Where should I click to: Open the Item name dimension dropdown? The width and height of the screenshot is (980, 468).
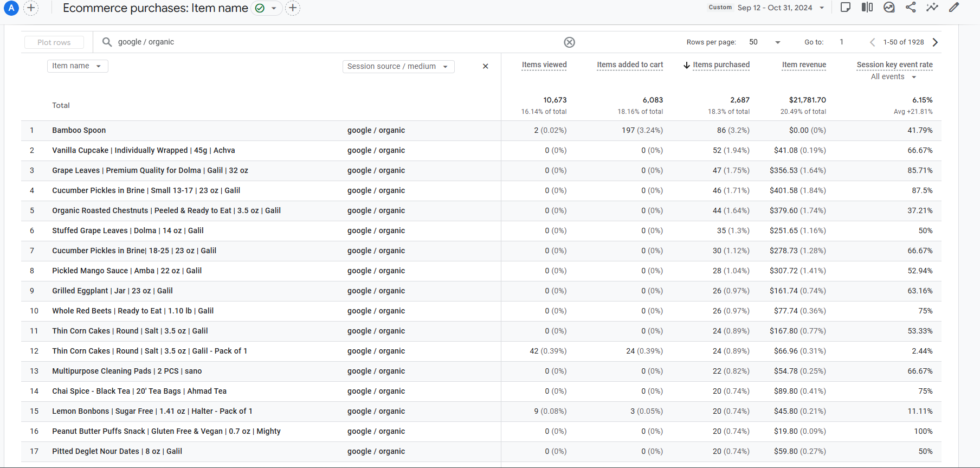[x=78, y=66]
